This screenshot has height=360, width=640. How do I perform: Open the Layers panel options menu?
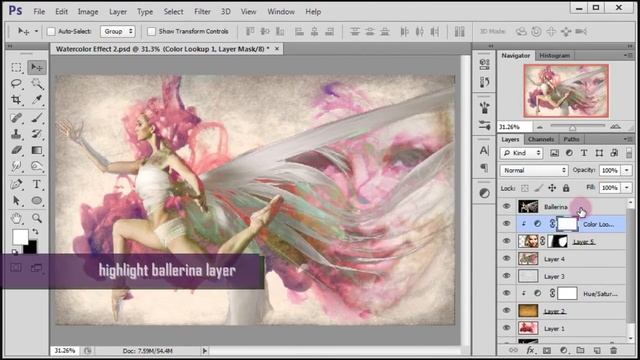[x=628, y=139]
